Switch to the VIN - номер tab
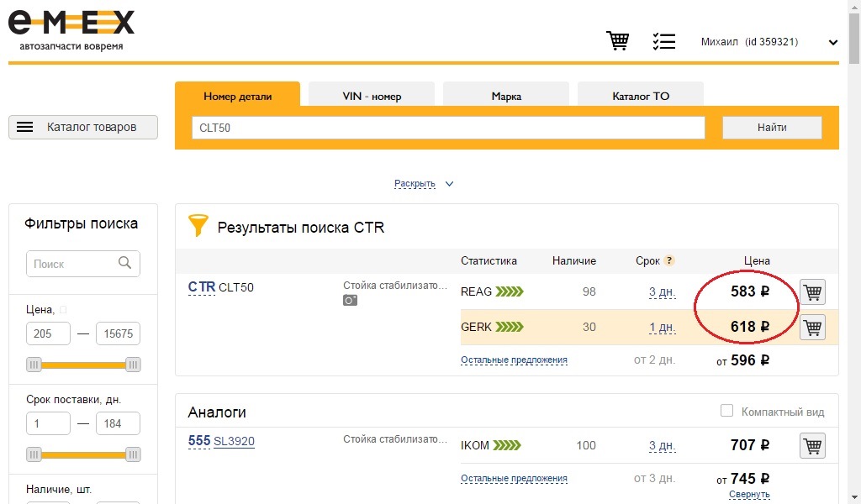Image resolution: width=861 pixels, height=504 pixels. click(x=372, y=96)
